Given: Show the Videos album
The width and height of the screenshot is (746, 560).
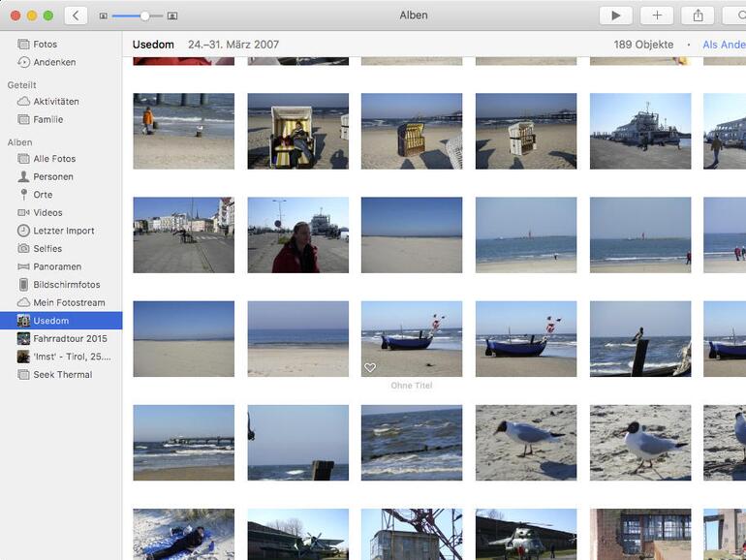Looking at the screenshot, I should click(x=47, y=212).
